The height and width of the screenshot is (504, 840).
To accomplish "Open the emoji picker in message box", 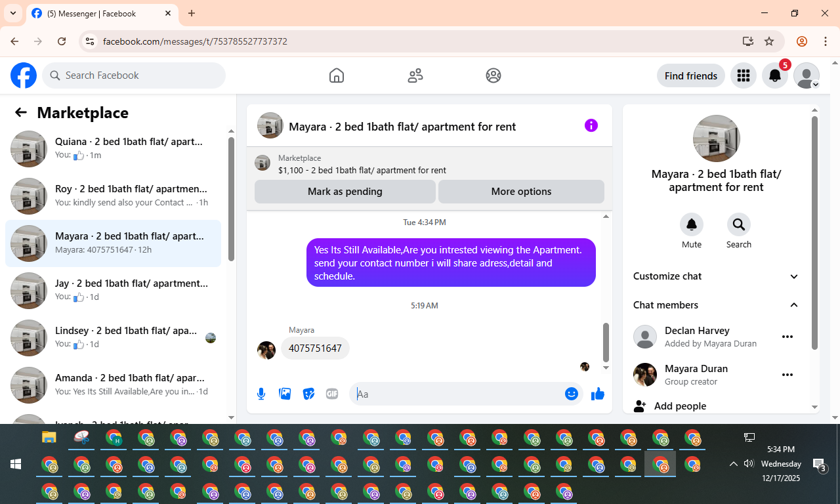I will coord(572,394).
